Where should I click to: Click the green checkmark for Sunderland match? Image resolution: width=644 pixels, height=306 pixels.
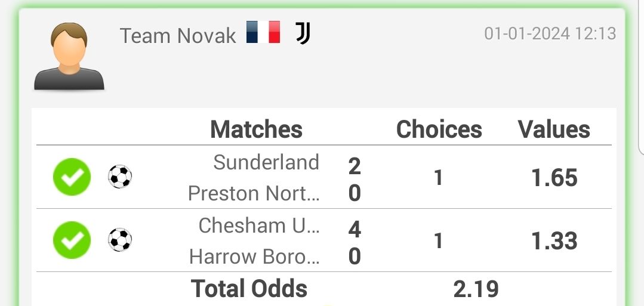click(72, 177)
